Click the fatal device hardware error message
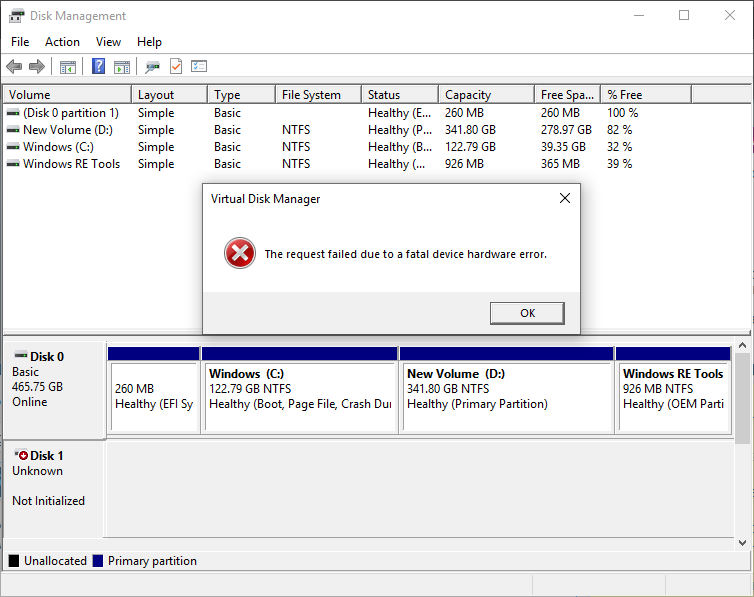The image size is (754, 597). (x=405, y=254)
